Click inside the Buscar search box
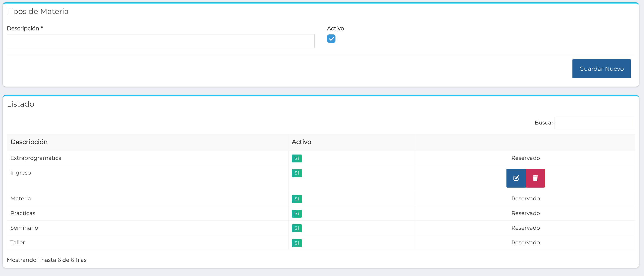Image resolution: width=644 pixels, height=276 pixels. click(594, 123)
